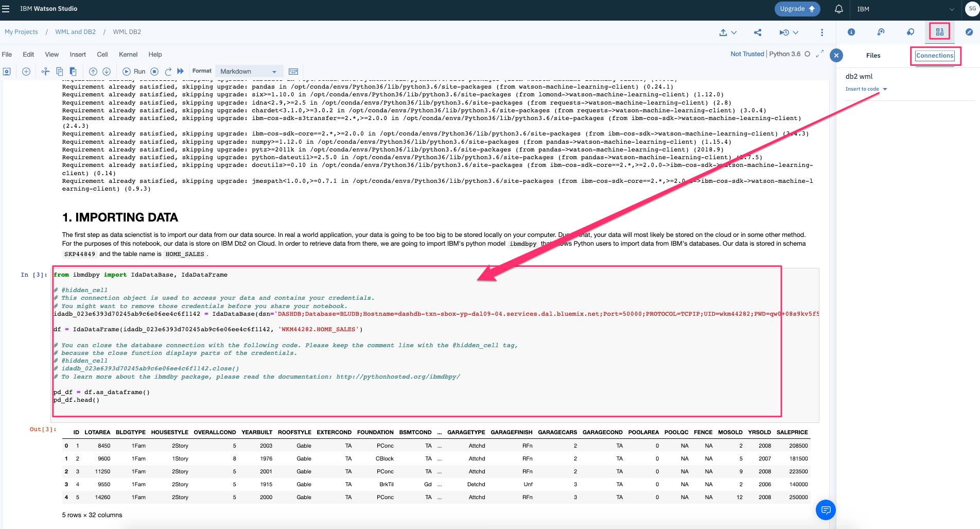Open the Kernel menu
Screen dimensions: 980x529
click(x=128, y=55)
